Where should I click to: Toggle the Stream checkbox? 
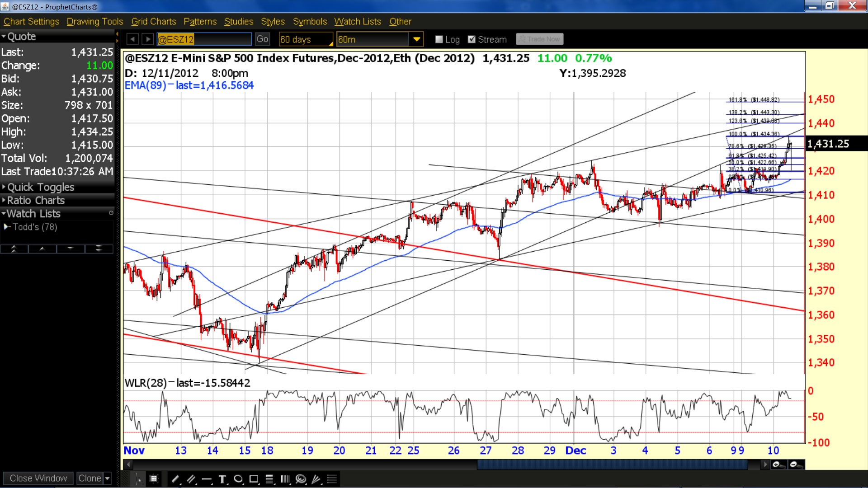(x=472, y=39)
